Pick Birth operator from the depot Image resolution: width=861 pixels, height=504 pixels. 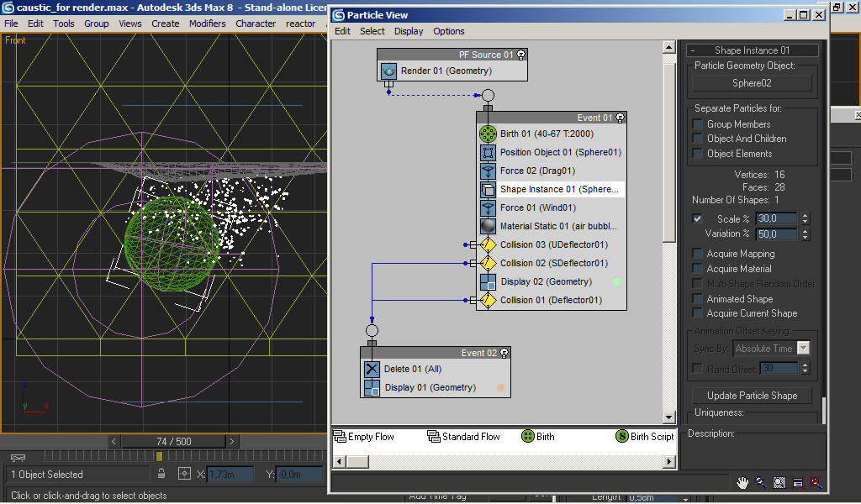[537, 437]
